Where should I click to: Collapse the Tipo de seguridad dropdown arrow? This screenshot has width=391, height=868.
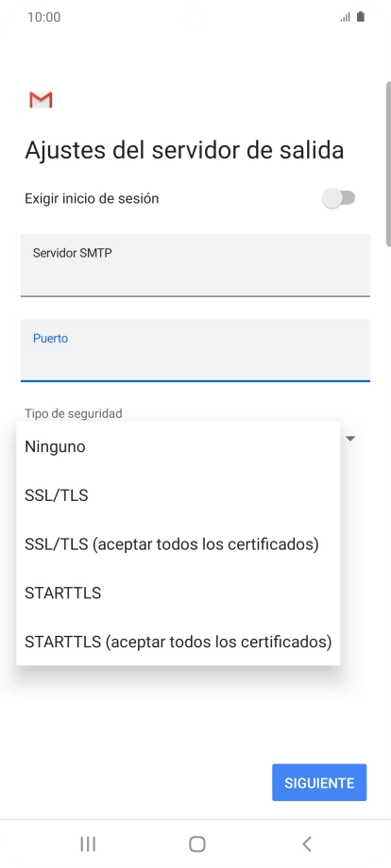350,439
